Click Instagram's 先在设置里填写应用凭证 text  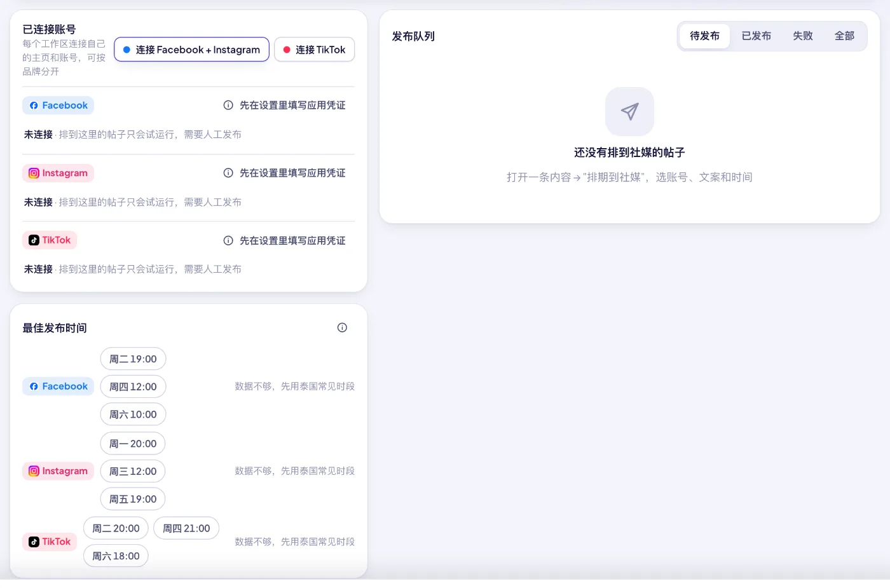point(292,173)
